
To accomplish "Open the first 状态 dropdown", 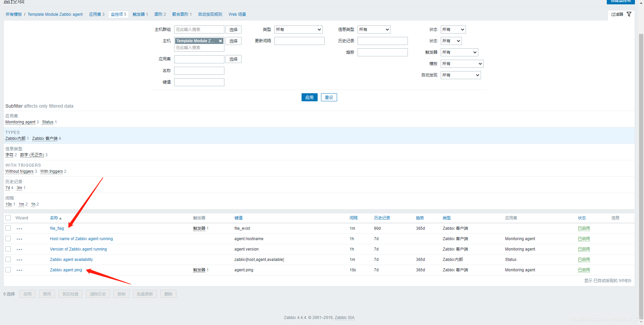I will coord(453,30).
